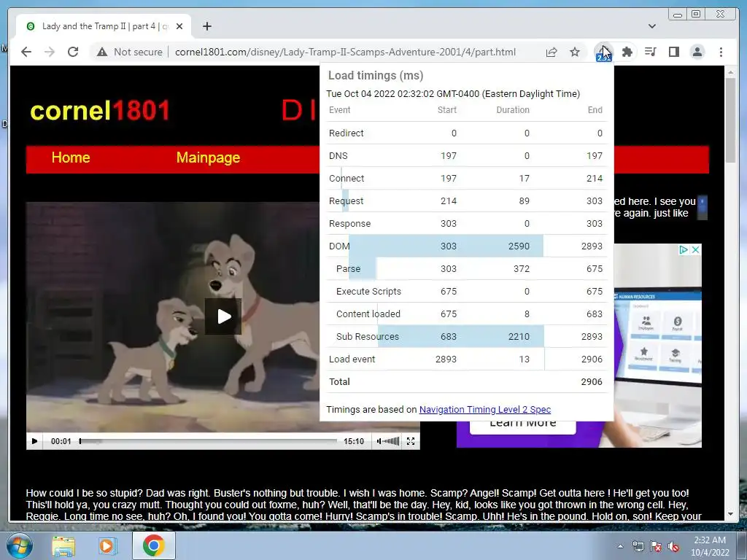Viewport: 747px width, 560px height.
Task: Close the advertisement with X icon
Action: coord(695,249)
